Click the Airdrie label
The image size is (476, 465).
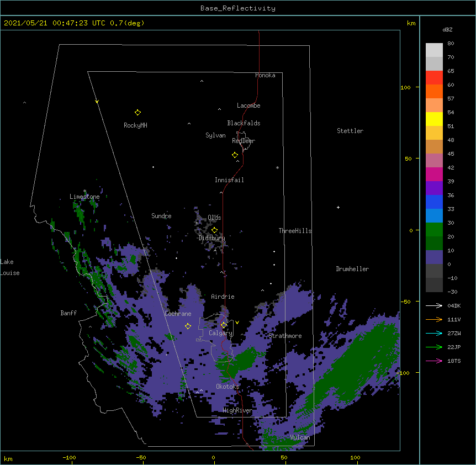click(223, 297)
